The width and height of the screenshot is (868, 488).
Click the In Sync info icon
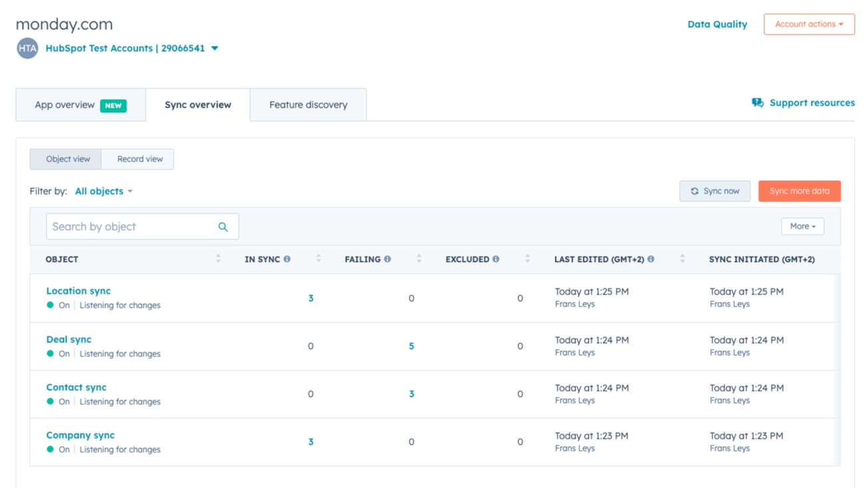click(x=287, y=259)
